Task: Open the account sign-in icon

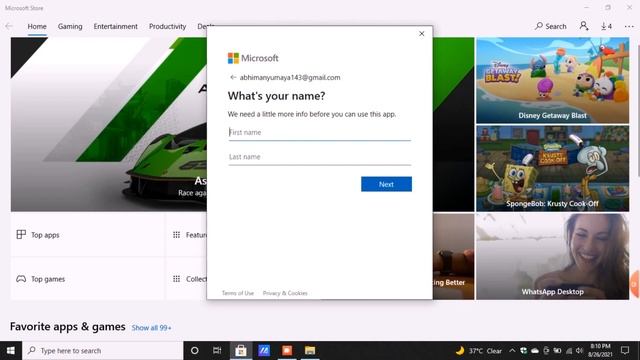Action: coord(584,26)
